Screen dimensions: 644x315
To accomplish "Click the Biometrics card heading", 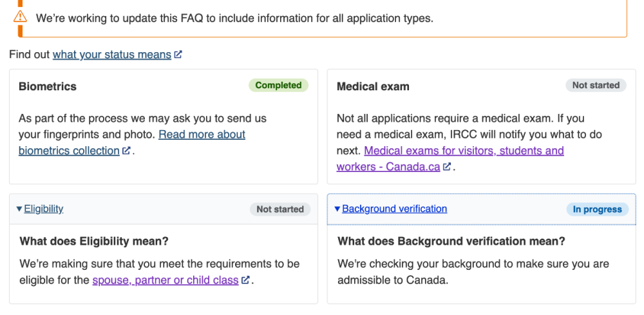I will (x=48, y=86).
